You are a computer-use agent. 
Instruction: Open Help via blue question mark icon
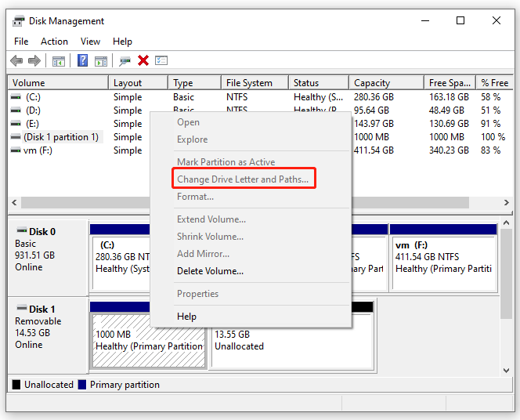click(x=82, y=61)
